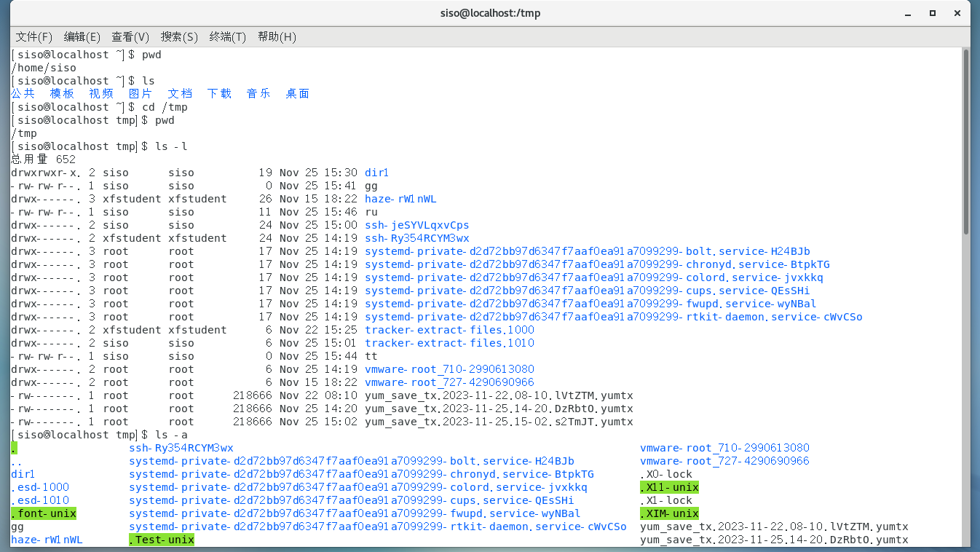Click the file name tt
Viewport: 980px width, 552px height.
371,356
